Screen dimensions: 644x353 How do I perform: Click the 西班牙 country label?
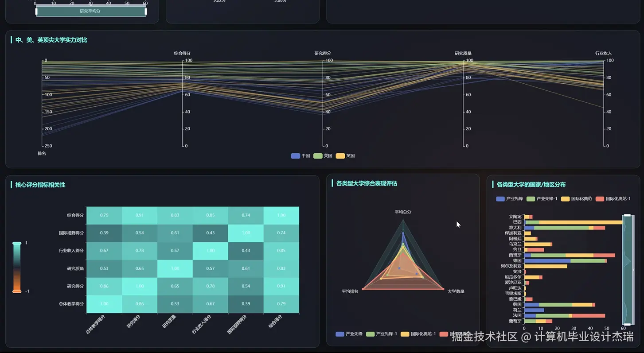click(515, 255)
